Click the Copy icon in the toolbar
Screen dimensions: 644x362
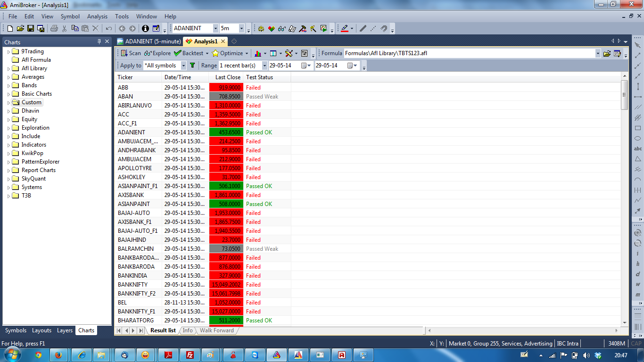pyautogui.click(x=75, y=28)
